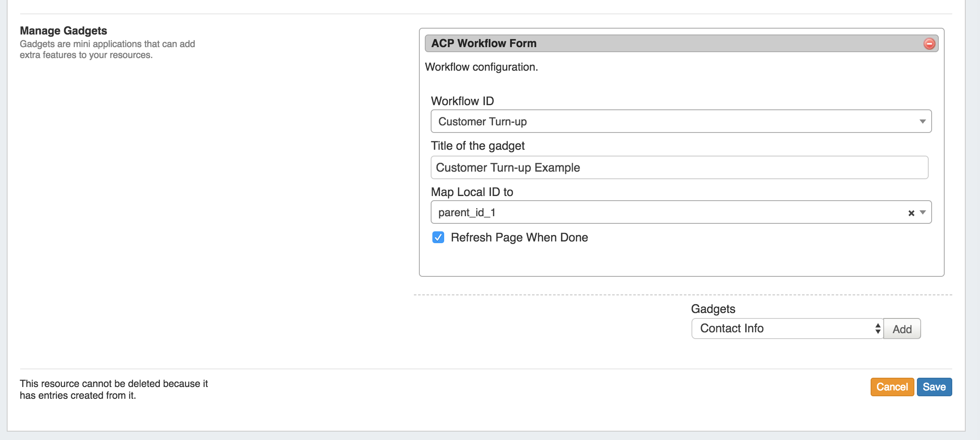Clear the parent_id_1 selection
This screenshot has width=980, height=440.
point(911,213)
